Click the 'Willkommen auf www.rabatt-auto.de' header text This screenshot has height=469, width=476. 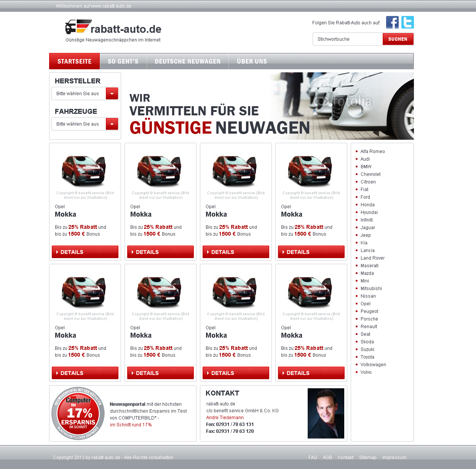[94, 6]
